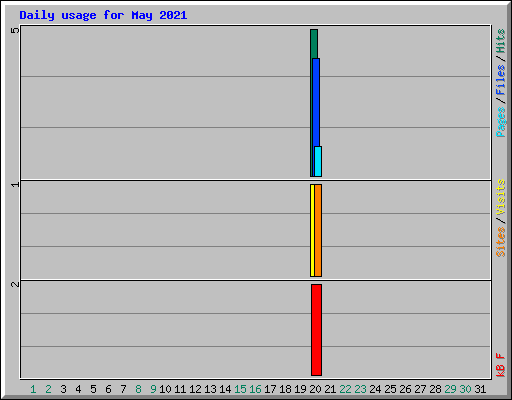This screenshot has height=400, width=512.
Task: Click day label 9 on the x-axis
Action: click(x=153, y=389)
